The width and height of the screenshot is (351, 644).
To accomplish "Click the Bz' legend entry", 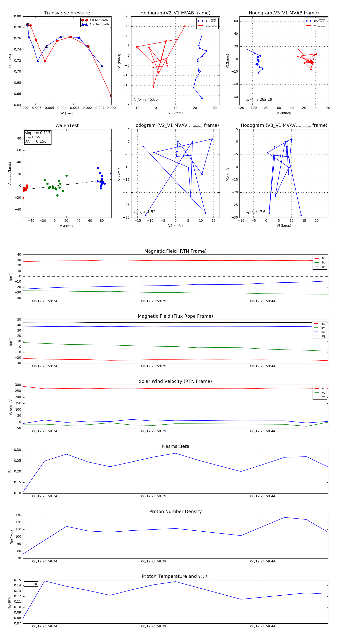I will 320,332.
